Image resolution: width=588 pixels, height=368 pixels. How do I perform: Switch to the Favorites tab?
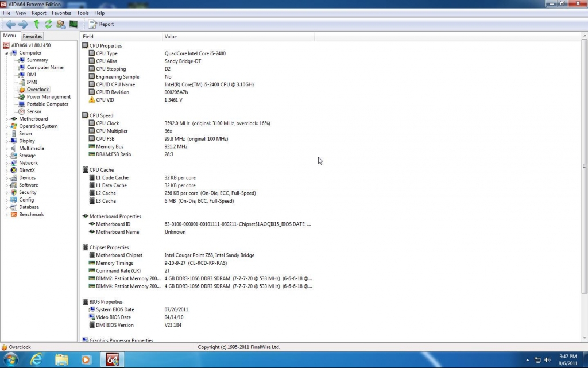tap(32, 36)
